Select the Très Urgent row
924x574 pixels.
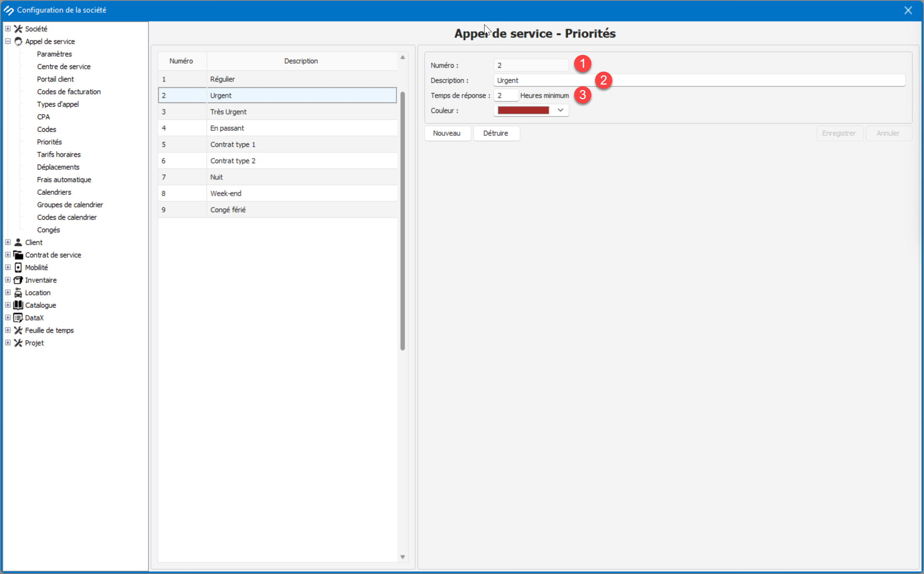coord(277,112)
